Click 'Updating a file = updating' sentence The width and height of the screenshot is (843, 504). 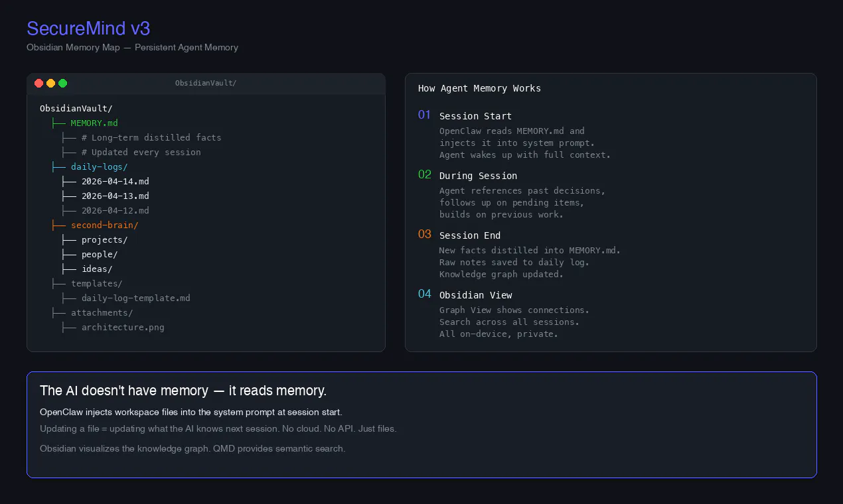click(x=218, y=428)
